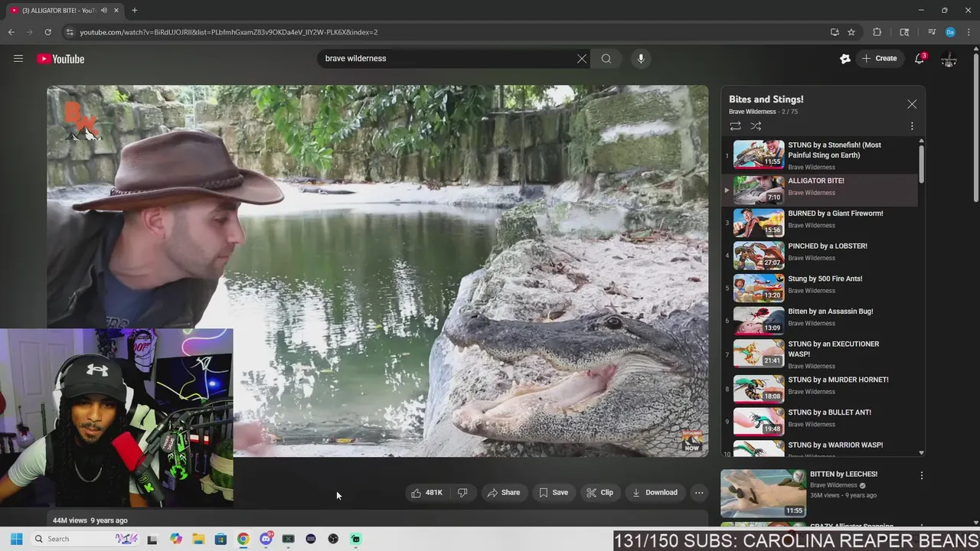This screenshot has height=551, width=980.
Task: Open Microsoft Store from the taskbar
Action: 220,539
